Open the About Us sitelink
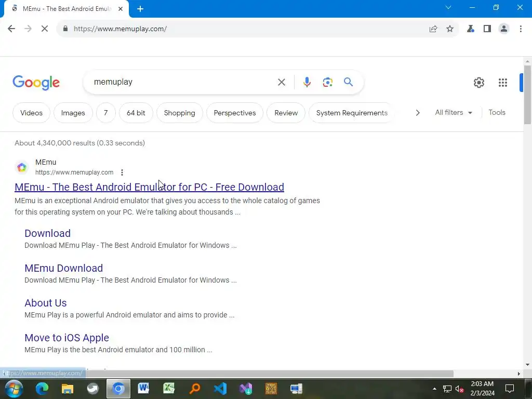 (x=46, y=303)
